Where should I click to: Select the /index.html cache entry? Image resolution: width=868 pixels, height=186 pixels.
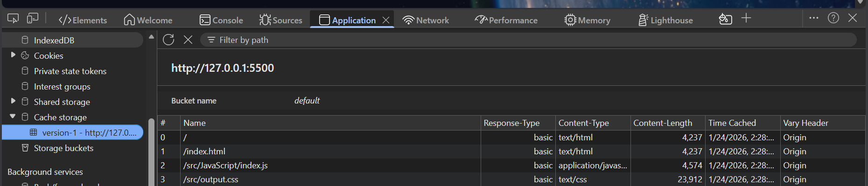pos(511,151)
